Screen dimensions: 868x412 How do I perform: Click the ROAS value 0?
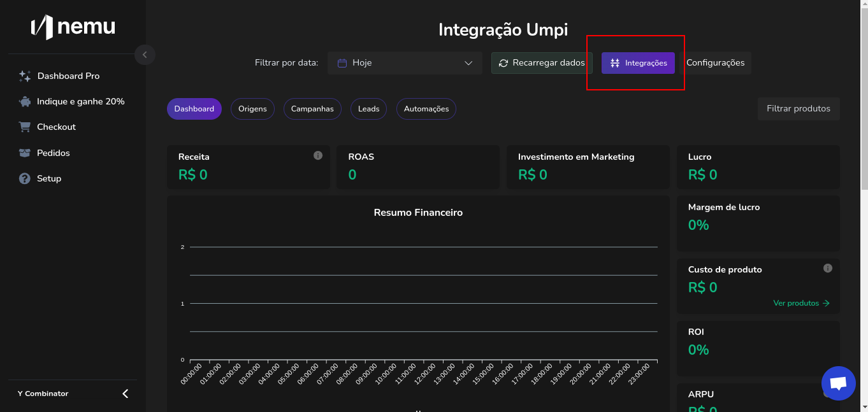click(x=352, y=174)
